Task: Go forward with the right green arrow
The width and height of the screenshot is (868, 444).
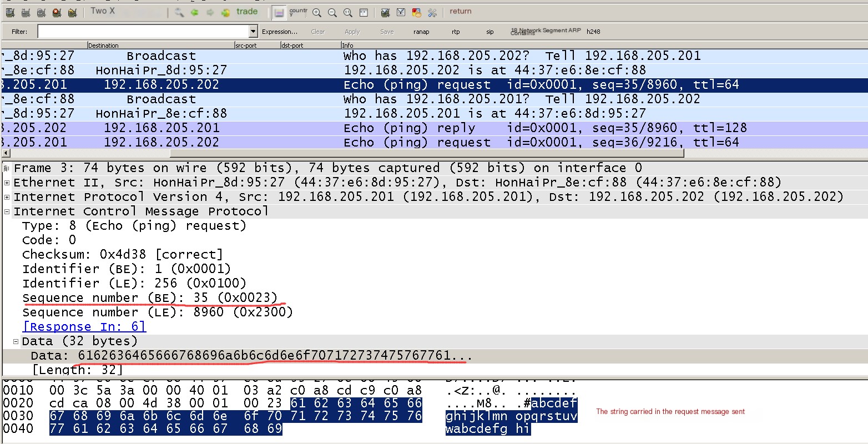Action: point(210,12)
